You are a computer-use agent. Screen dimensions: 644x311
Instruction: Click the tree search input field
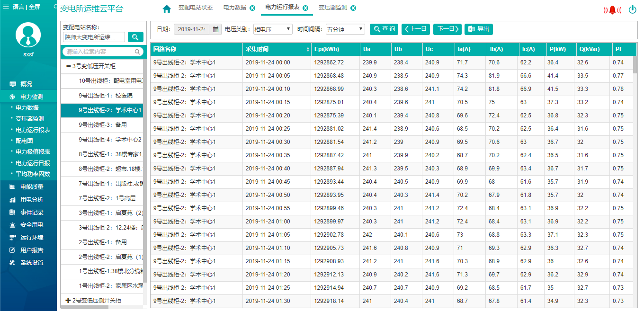pyautogui.click(x=99, y=52)
